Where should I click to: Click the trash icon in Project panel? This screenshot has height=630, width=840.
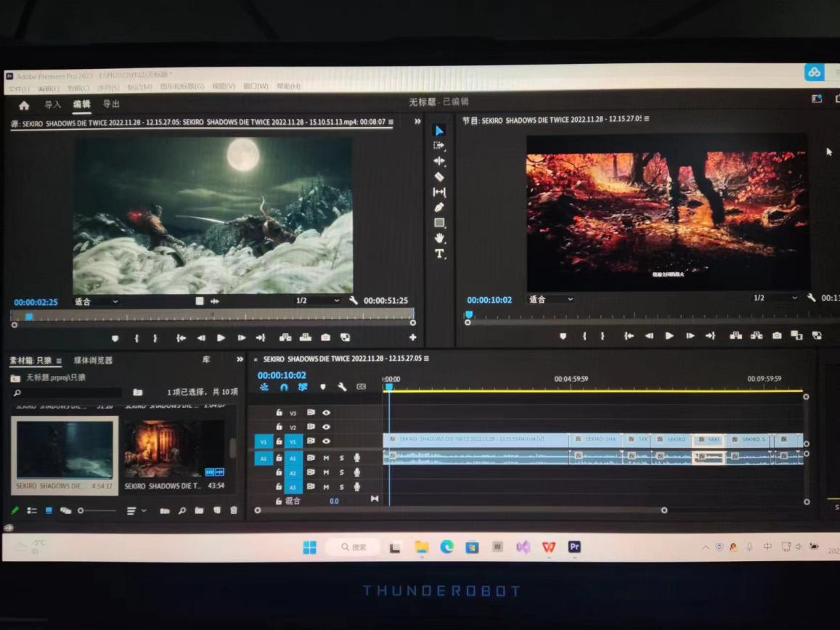tap(233, 511)
